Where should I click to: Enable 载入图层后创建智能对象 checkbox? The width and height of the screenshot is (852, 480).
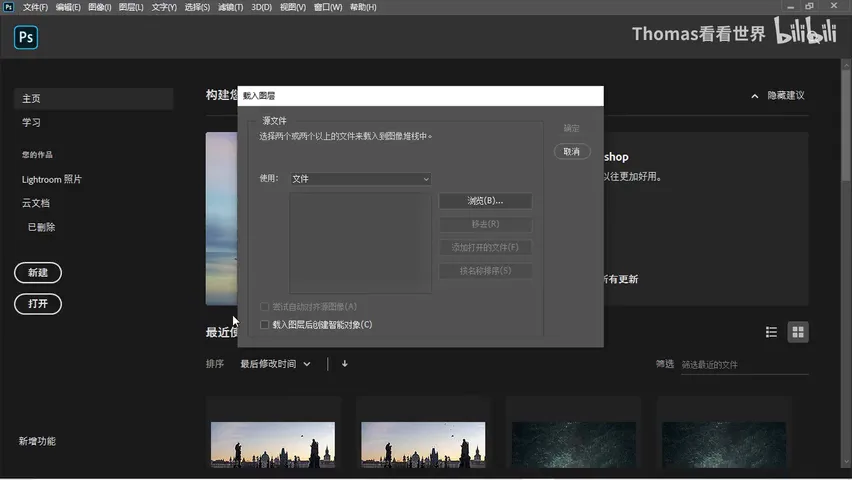(x=265, y=325)
